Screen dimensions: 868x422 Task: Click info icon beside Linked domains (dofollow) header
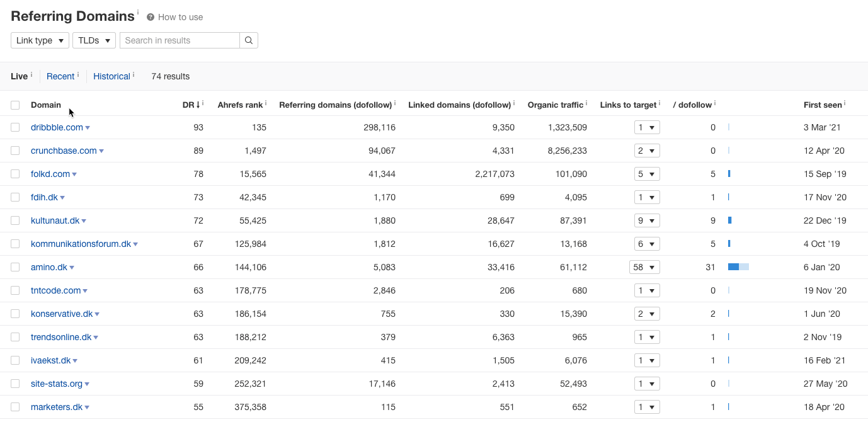point(514,103)
